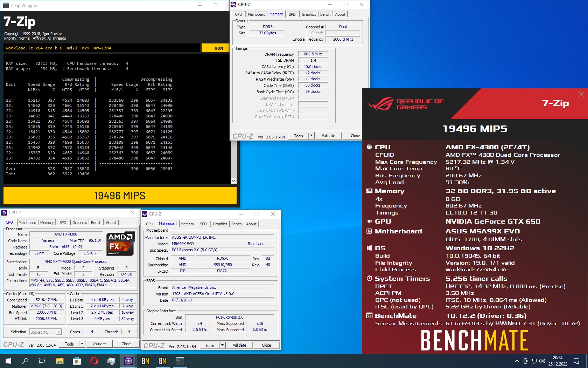Open CPU-Z purple chip taskbar icon
The image size is (588, 368).
128,361
